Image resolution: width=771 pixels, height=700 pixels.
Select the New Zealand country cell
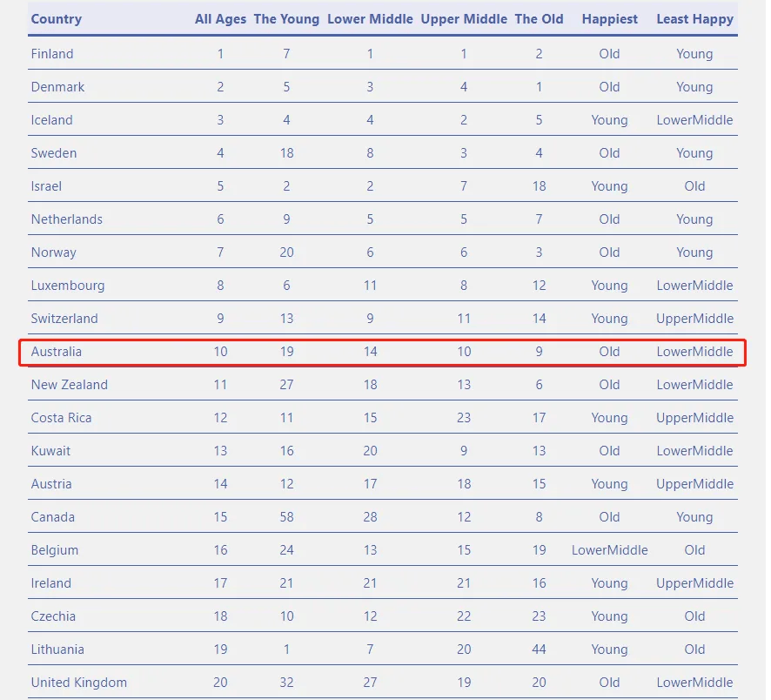click(70, 385)
